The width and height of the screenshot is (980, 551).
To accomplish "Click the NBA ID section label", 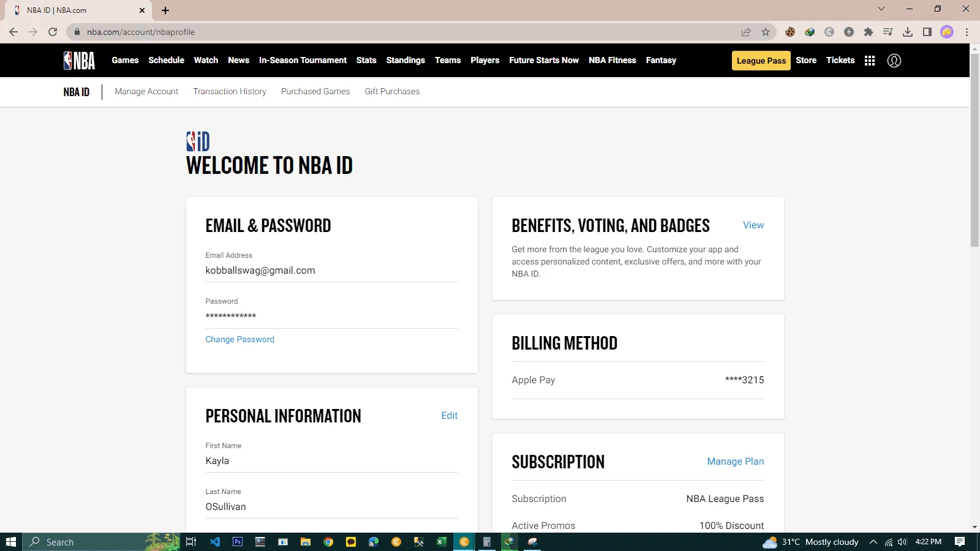I will coord(77,92).
